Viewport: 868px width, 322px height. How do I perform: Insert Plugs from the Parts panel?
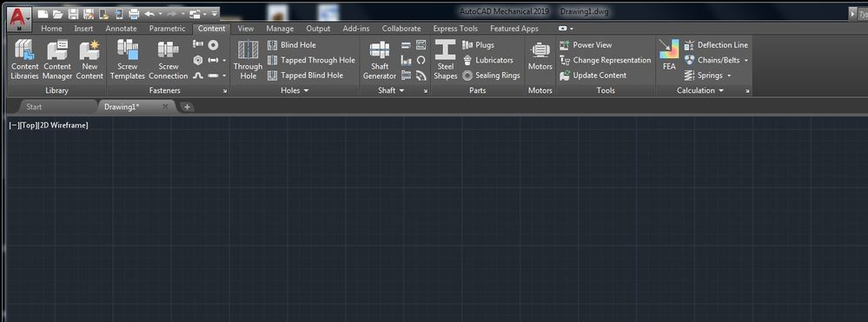pyautogui.click(x=478, y=45)
